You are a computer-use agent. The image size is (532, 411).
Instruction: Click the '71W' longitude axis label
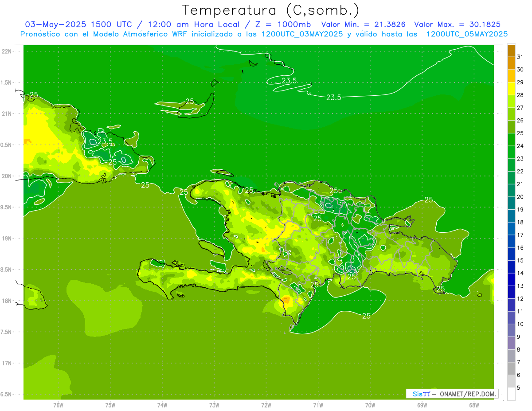(318, 405)
